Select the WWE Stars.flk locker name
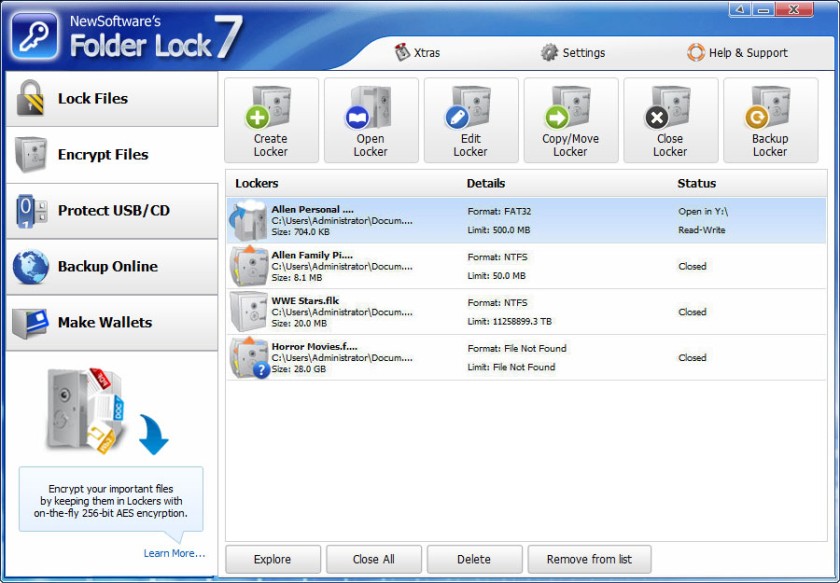This screenshot has height=583, width=840. (305, 301)
